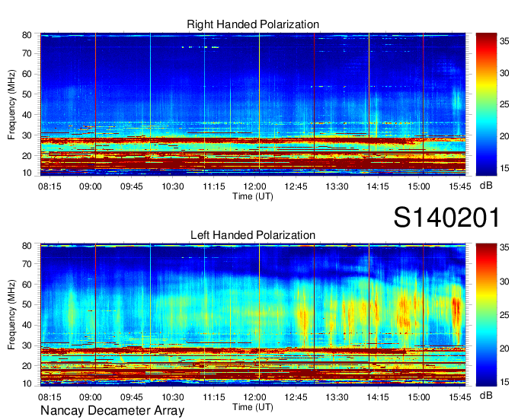The width and height of the screenshot is (518, 420).
Task: Click "80" frequency tick on Left Handed plot
Action: pos(27,246)
